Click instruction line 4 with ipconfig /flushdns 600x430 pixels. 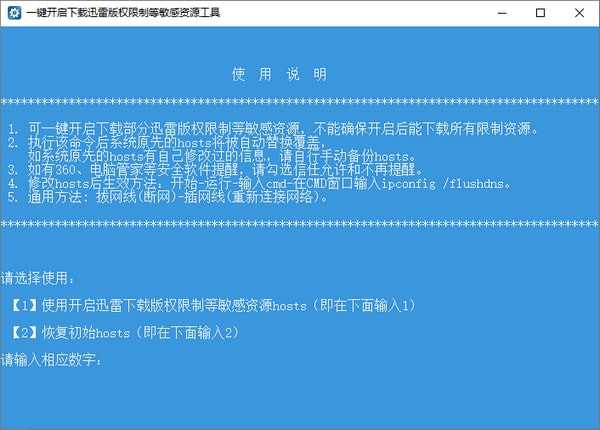259,184
